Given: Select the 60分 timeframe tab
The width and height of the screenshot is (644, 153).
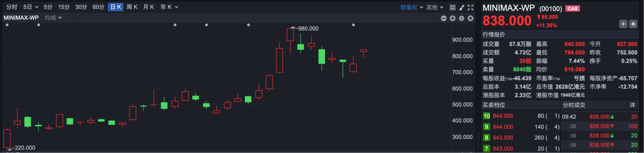Looking at the screenshot, I should point(98,7).
